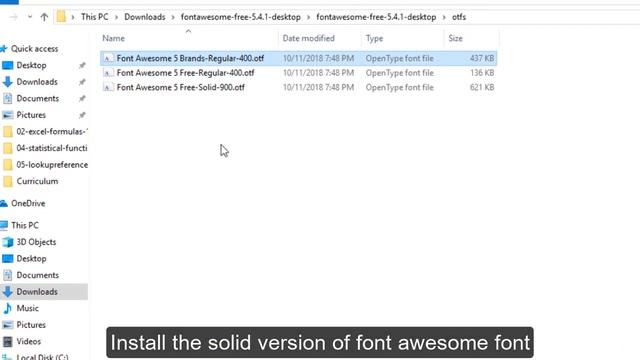Click the Videos film icon

pos(8,341)
